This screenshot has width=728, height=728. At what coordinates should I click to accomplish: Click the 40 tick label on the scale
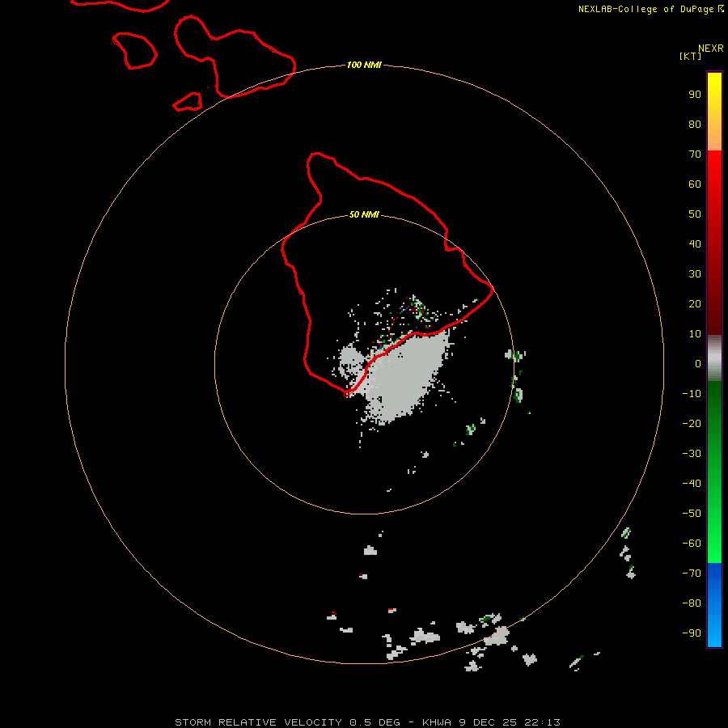click(x=695, y=243)
